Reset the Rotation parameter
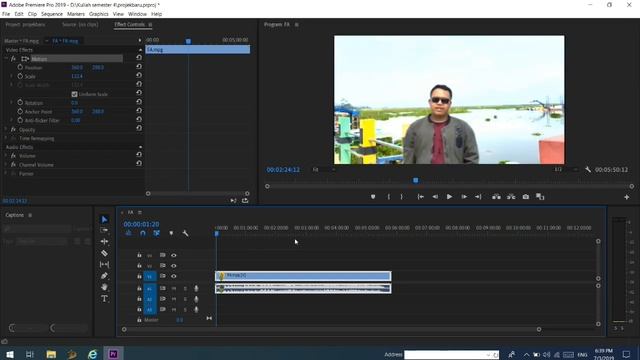This screenshot has height=360, width=640. [139, 102]
